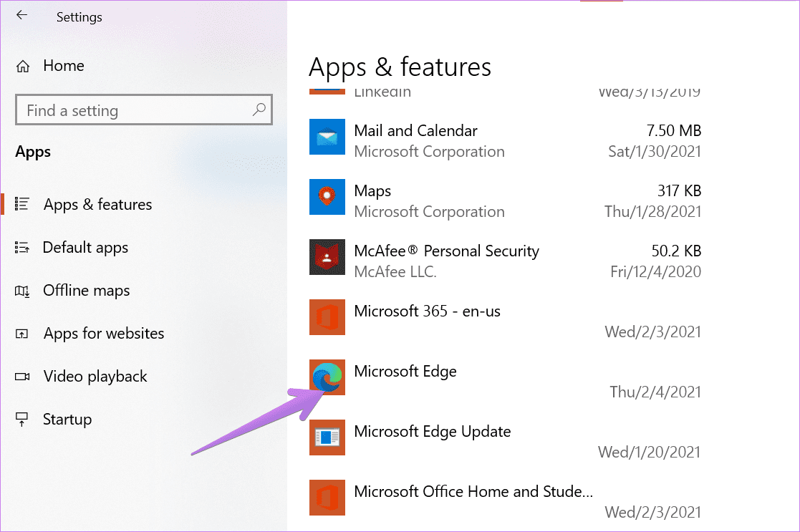Image resolution: width=800 pixels, height=532 pixels.
Task: Open the Home settings page
Action: pyautogui.click(x=63, y=66)
